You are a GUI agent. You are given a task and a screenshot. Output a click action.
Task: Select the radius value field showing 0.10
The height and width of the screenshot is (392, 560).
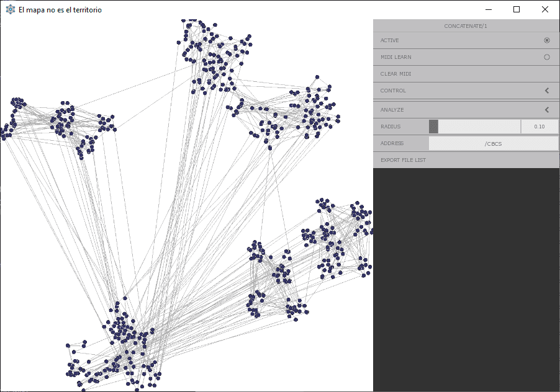pos(539,127)
